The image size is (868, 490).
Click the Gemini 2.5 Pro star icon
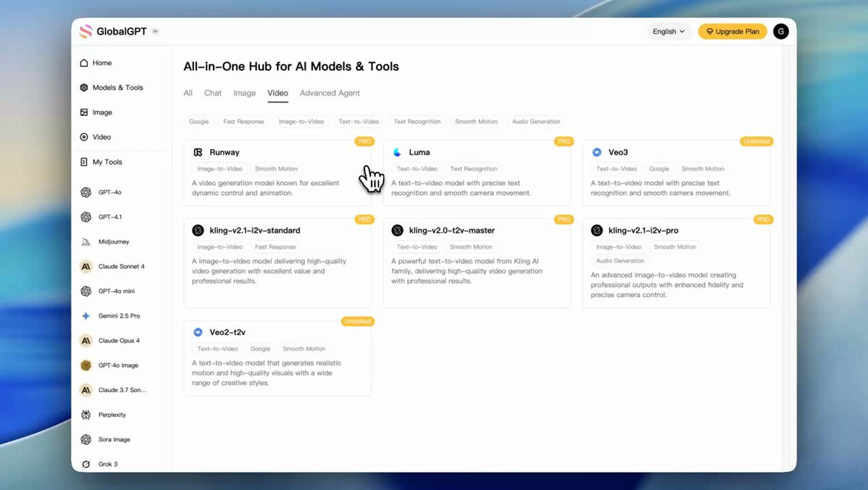point(85,315)
